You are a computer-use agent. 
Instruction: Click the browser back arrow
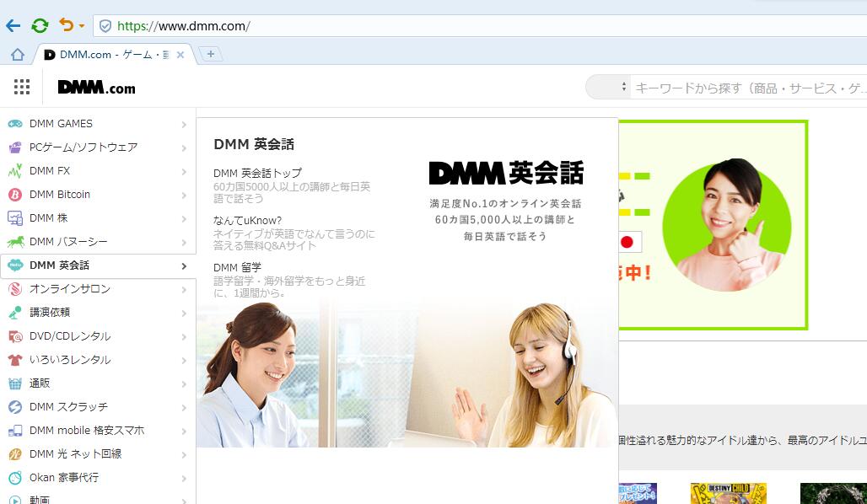click(x=13, y=25)
